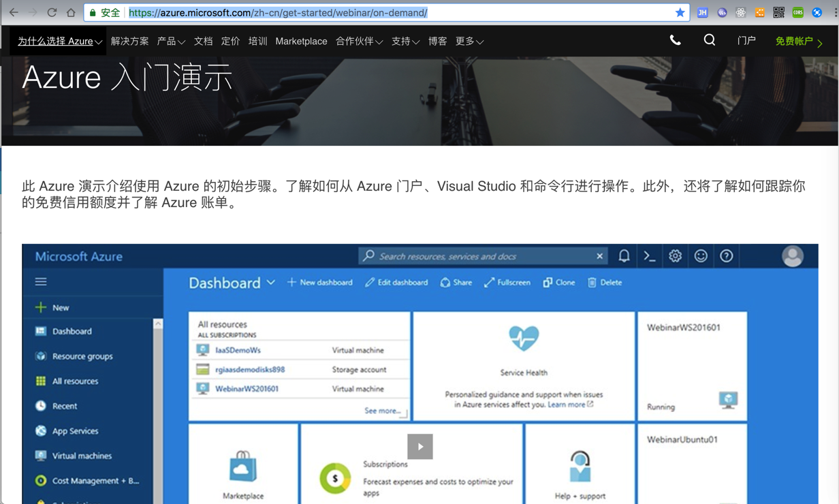The height and width of the screenshot is (504, 839).
Task: Click Service Health heart icon
Action: pyautogui.click(x=524, y=338)
